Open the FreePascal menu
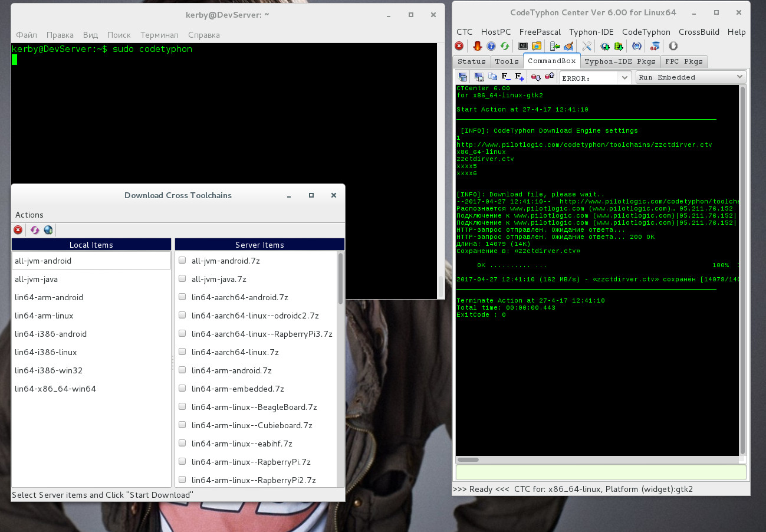Screen dimensions: 766x532 click(540, 32)
